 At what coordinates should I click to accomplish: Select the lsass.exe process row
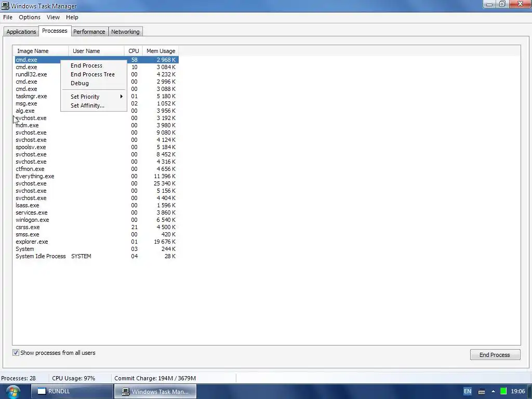[x=96, y=205]
